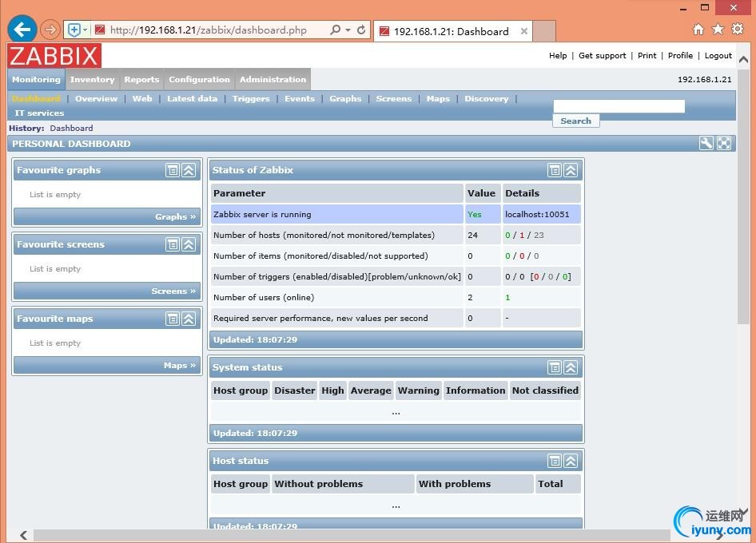
Task: Click the compatibility shield icon in address bar
Action: tap(74, 30)
